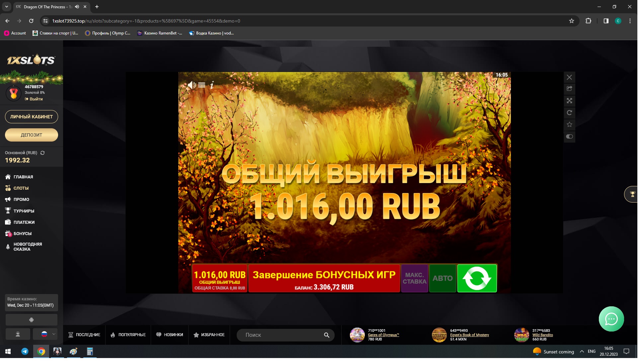
Task: Refresh the main RUB balance
Action: 42,153
